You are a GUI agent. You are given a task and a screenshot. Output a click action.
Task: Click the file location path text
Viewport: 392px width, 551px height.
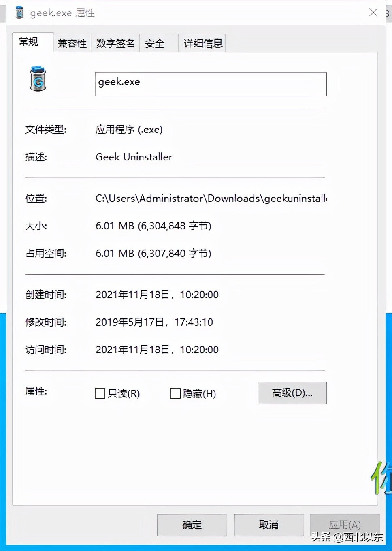point(211,198)
